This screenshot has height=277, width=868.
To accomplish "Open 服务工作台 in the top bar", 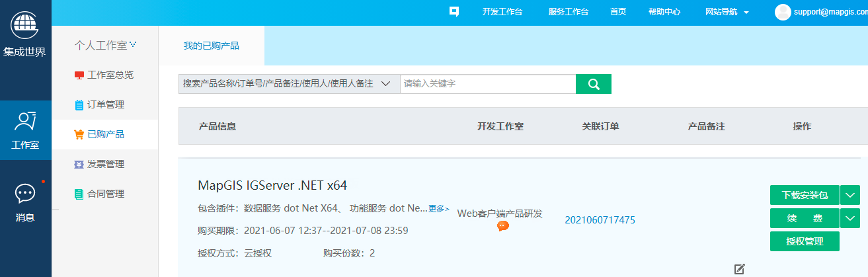I will pos(569,12).
